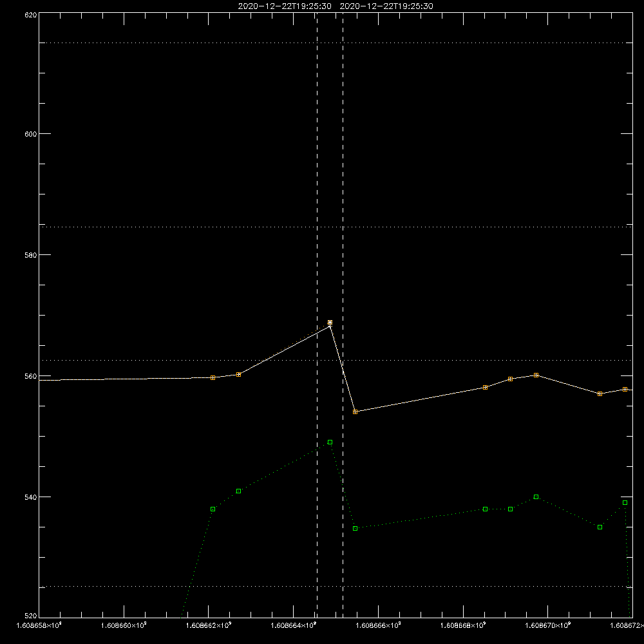Click the 1.608662×10⁹ x-axis label
The image size is (644, 644).
click(x=209, y=625)
